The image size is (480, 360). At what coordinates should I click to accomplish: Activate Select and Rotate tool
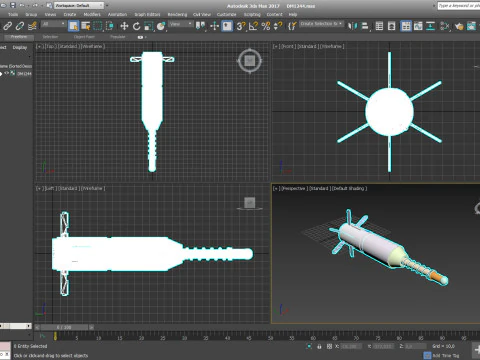point(136,26)
